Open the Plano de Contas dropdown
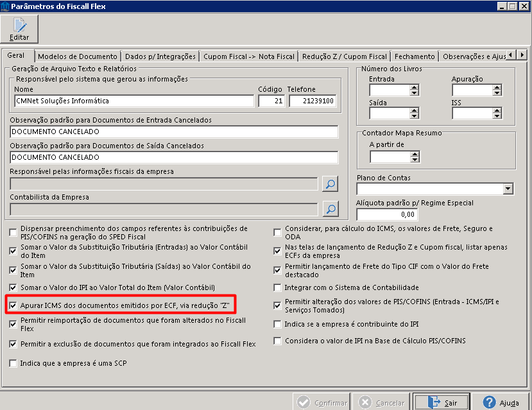This screenshot has width=532, height=410. click(508, 189)
